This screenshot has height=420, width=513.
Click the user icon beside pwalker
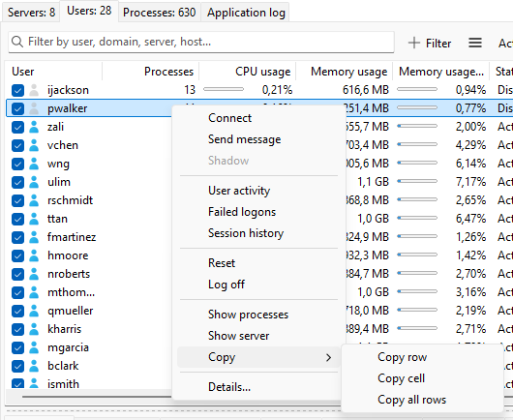pos(34,108)
